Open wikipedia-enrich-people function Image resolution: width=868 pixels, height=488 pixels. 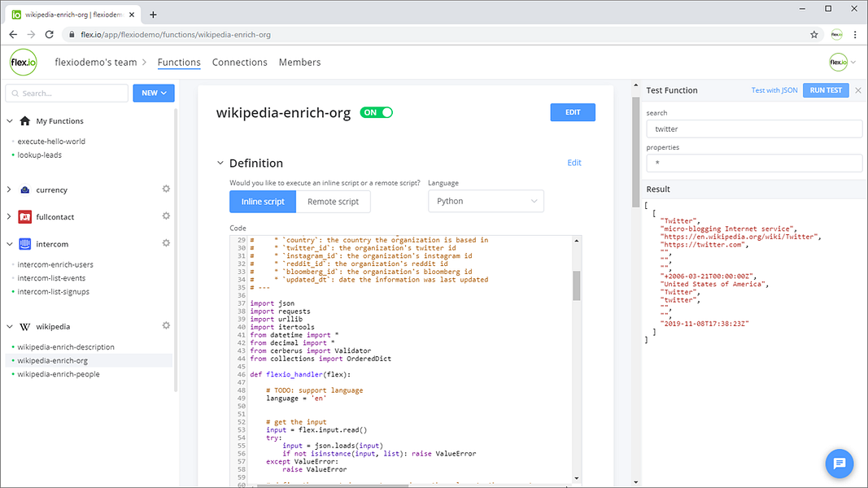click(x=59, y=374)
